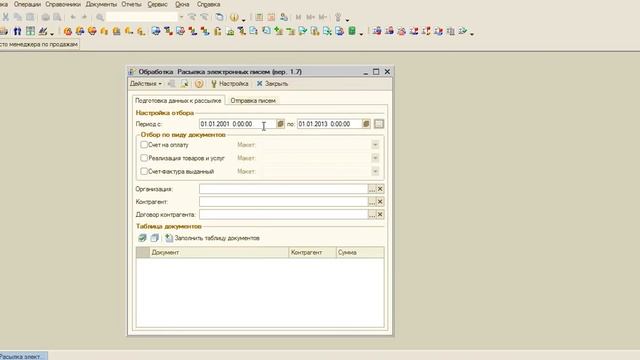Viewport: 640px width, 360px height.
Task: Open calendar picker for the start date
Action: tap(280, 124)
